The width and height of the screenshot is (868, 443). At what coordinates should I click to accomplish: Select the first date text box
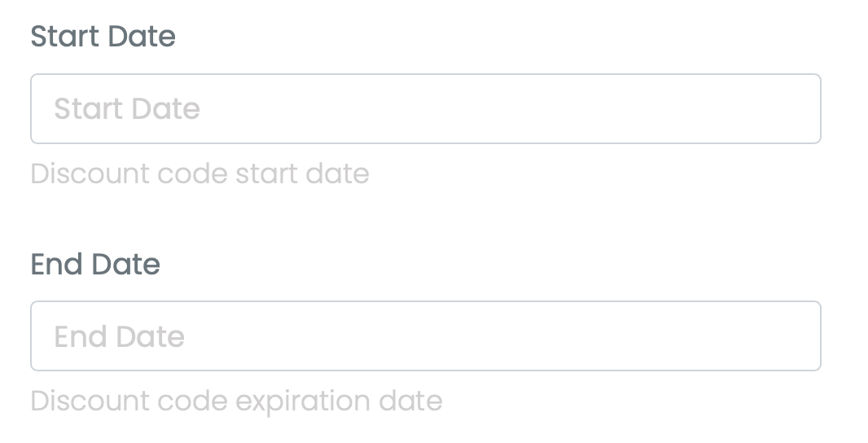425,109
